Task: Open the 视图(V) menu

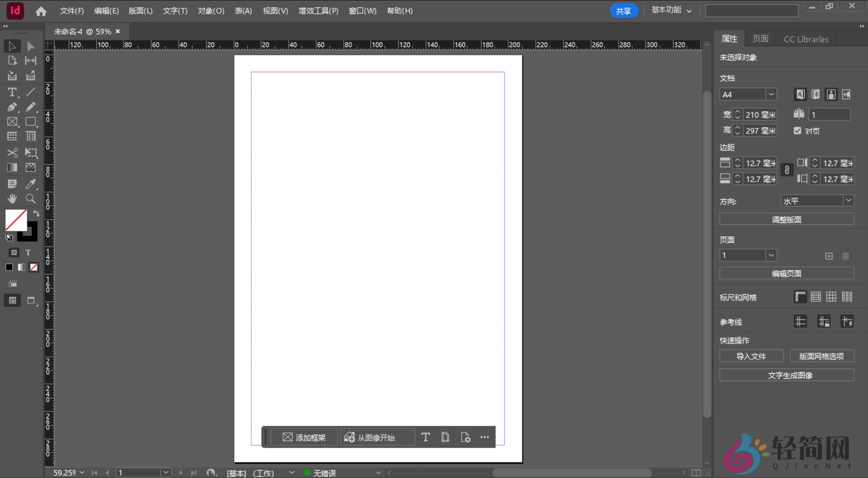Action: (x=275, y=11)
